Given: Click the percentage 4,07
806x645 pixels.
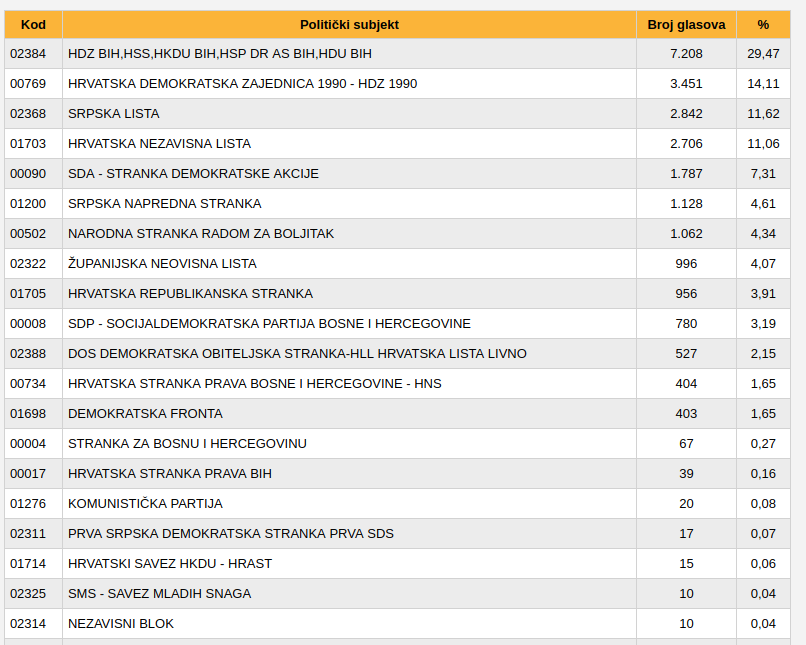Looking at the screenshot, I should coord(763,264).
